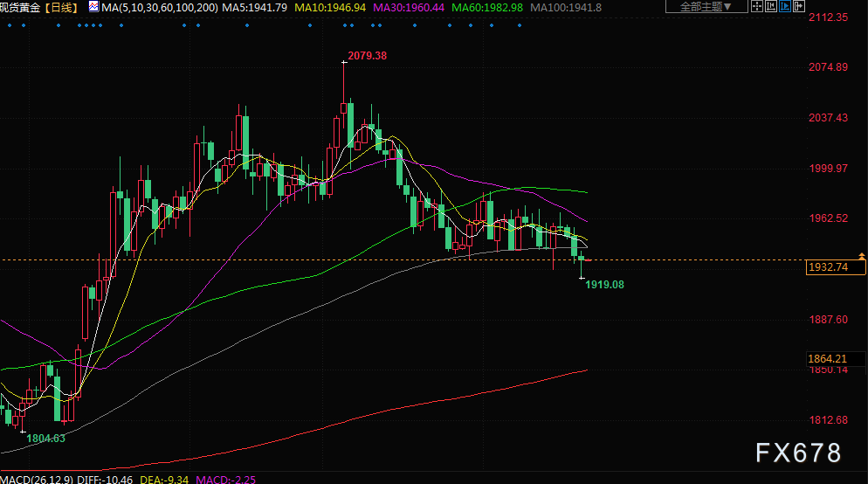868x484 pixels.
Task: Click the 1999.97 axis label
Action: click(828, 169)
